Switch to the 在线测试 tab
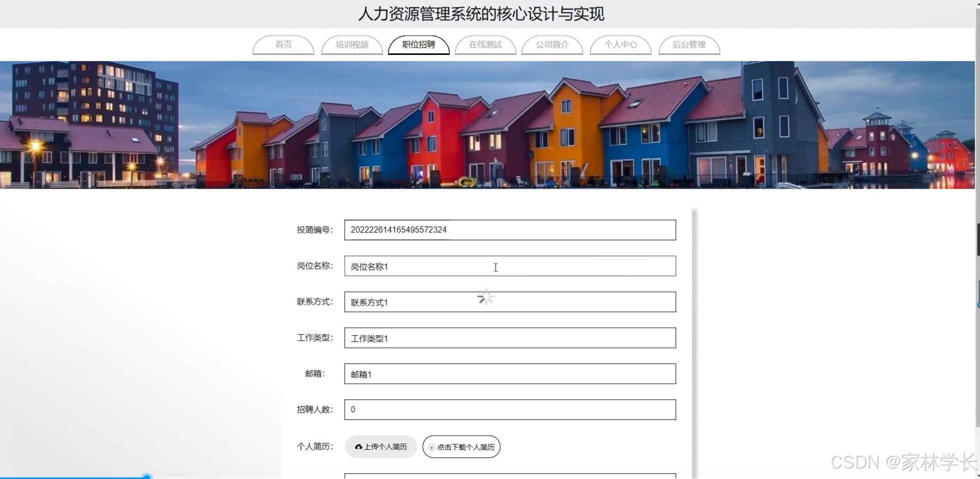Screen dimensions: 980x479 tap(485, 44)
